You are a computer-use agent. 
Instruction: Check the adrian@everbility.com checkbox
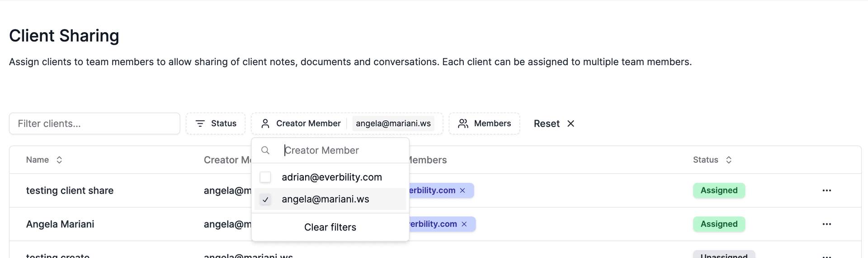pos(265,177)
